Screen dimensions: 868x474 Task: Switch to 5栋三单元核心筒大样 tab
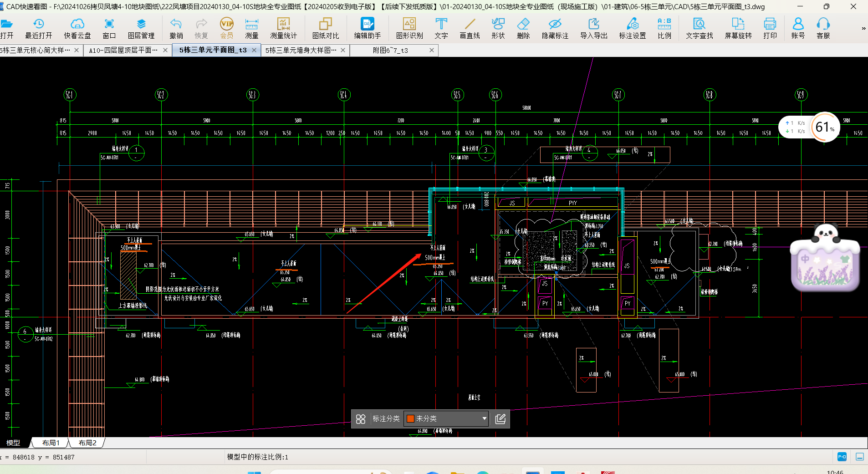(36, 50)
